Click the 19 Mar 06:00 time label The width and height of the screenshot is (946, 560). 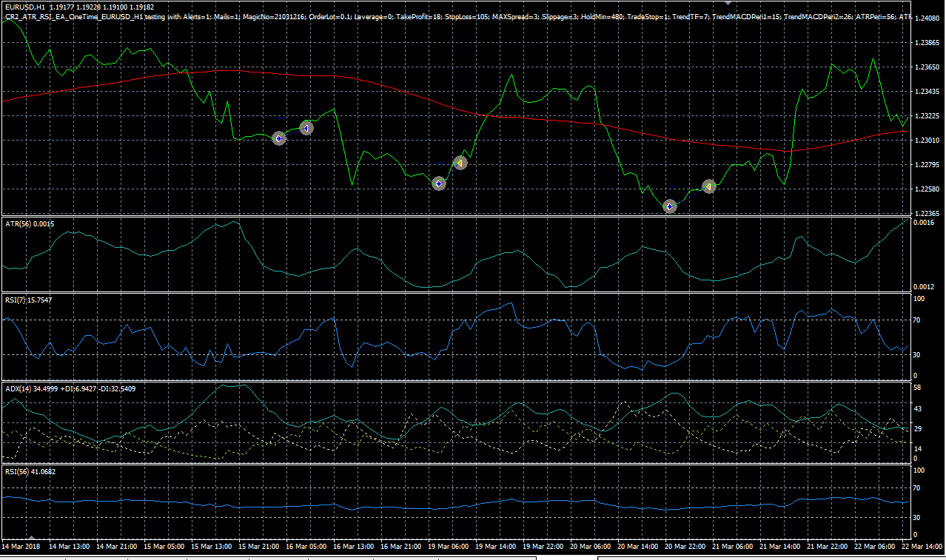coord(448,546)
